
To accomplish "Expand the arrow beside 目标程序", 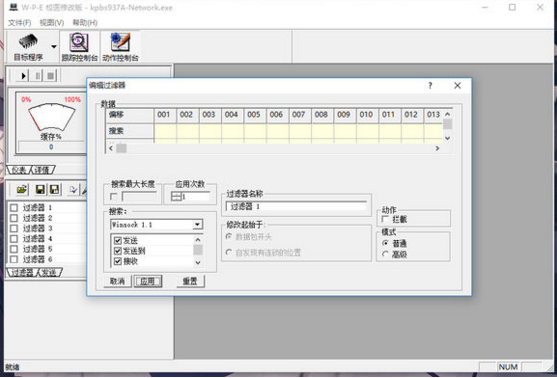I will 54,47.
